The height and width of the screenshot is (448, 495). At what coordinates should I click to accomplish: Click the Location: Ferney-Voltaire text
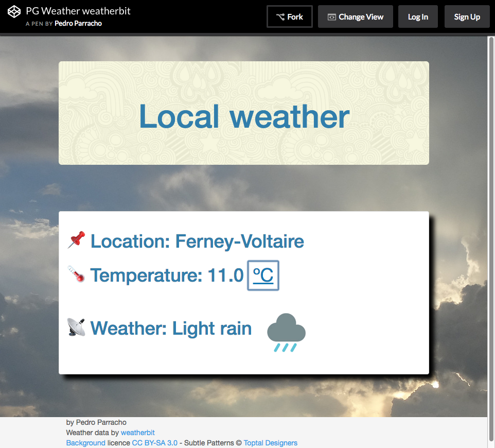pos(197,241)
